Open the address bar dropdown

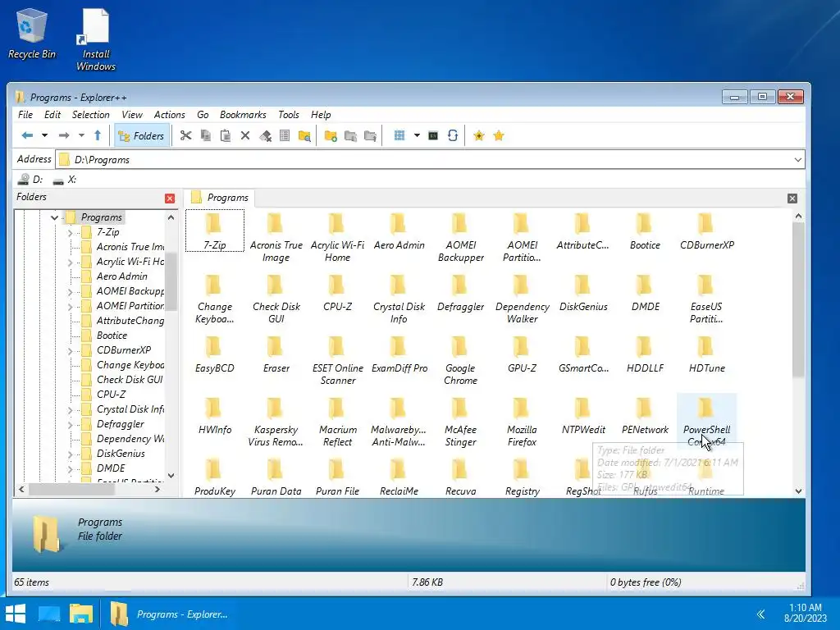click(x=797, y=160)
